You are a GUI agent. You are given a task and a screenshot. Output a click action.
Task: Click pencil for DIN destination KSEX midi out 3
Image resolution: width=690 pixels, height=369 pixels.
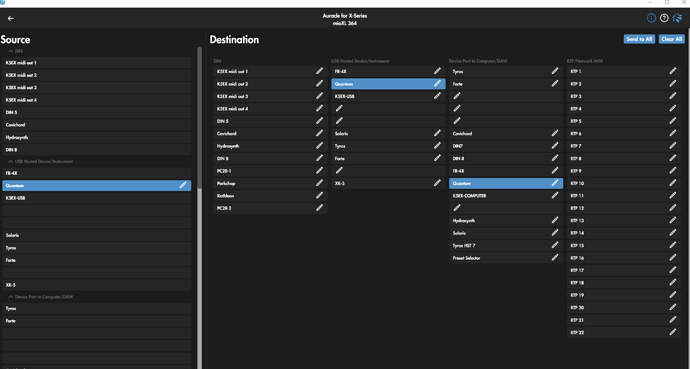tap(319, 96)
